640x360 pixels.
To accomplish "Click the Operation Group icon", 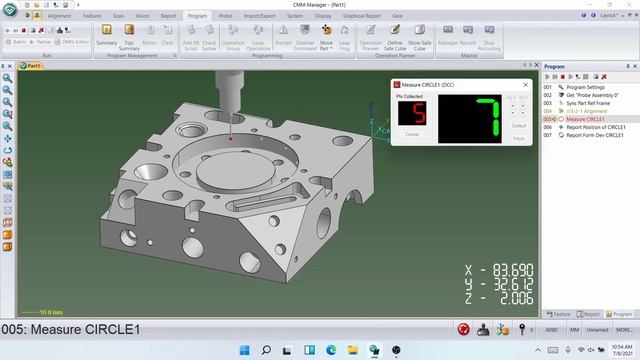I will tap(233, 37).
